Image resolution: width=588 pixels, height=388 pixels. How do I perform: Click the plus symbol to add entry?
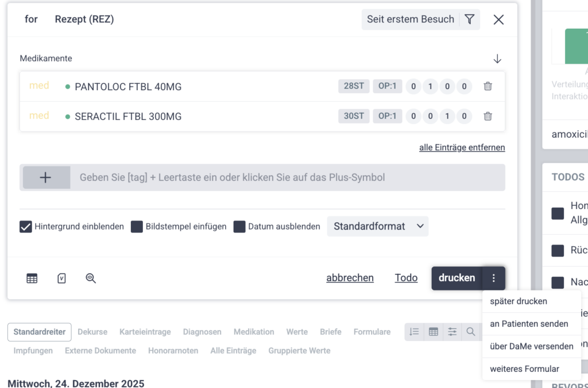click(x=45, y=178)
